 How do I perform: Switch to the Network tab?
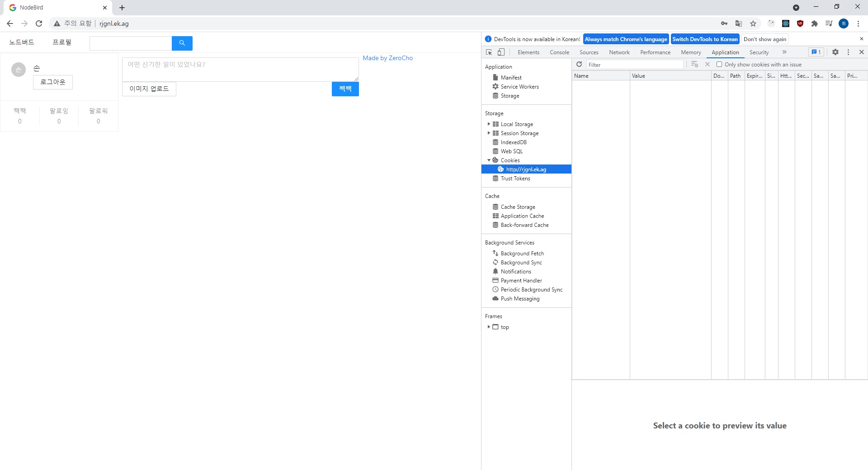point(619,52)
